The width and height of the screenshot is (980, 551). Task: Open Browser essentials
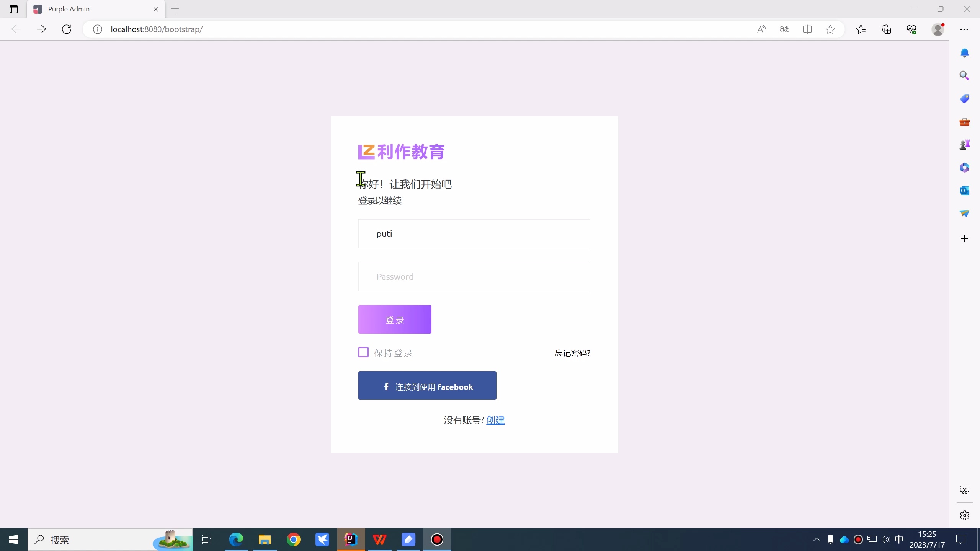point(911,29)
